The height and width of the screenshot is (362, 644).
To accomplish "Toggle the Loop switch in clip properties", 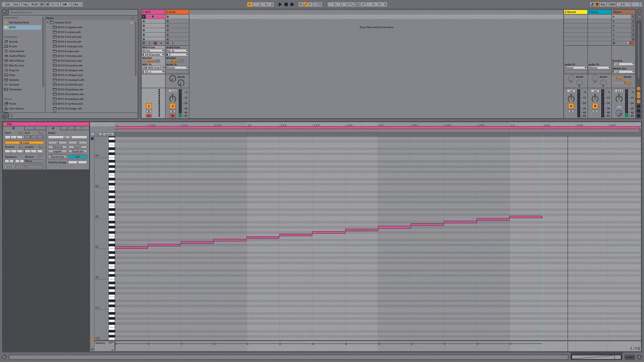I will click(24, 143).
